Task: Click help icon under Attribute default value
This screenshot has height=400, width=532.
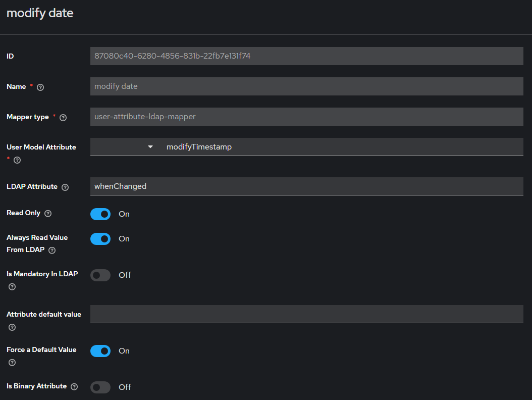Action: 12,327
